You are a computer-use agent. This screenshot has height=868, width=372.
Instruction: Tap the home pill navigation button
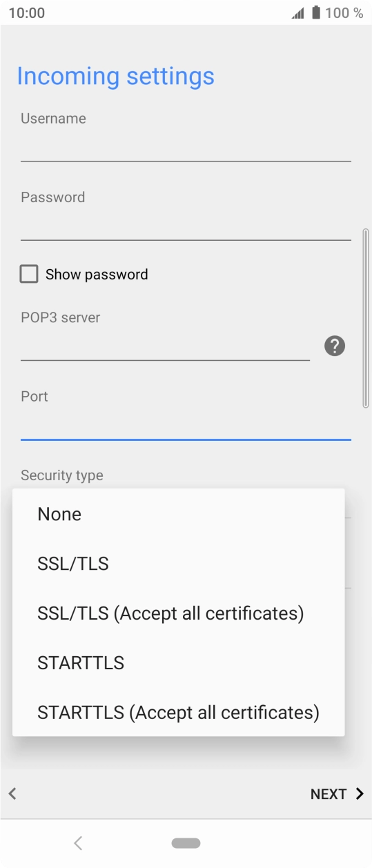[186, 843]
